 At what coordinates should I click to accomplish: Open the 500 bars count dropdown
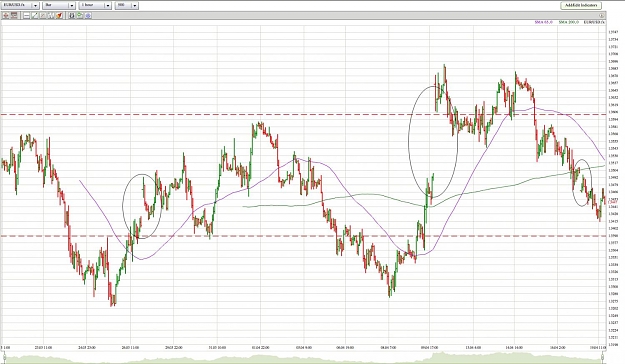126,5
